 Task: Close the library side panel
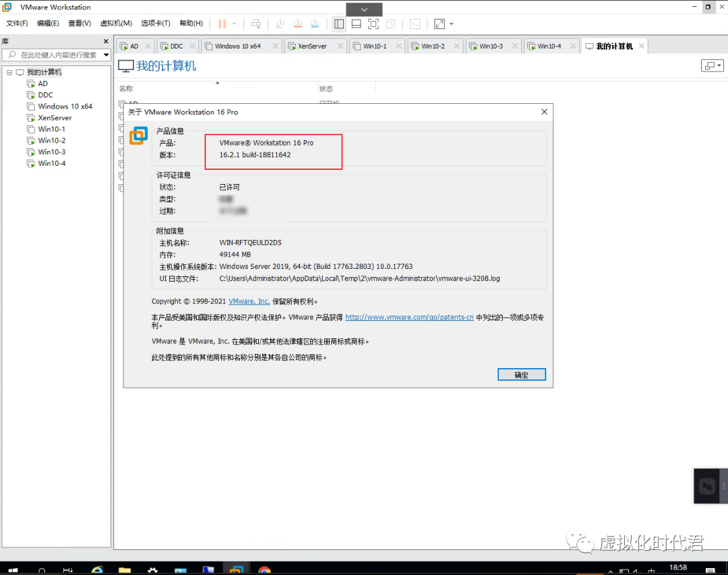[106, 41]
